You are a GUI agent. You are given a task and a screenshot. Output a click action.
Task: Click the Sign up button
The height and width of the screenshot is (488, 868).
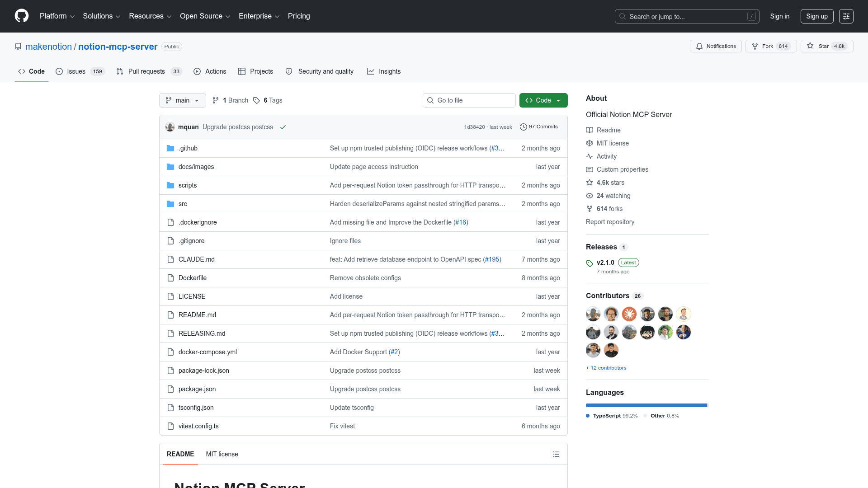tap(817, 16)
